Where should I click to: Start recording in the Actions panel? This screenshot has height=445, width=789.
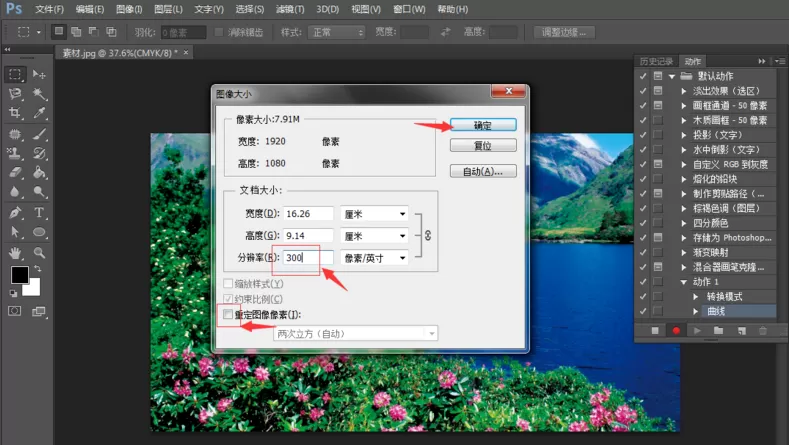coord(676,331)
